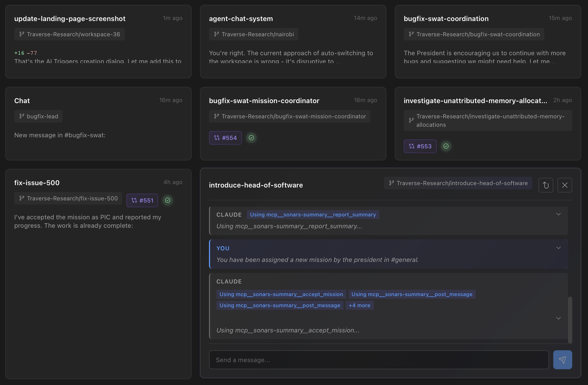Open pull request #554 on bugfix-swat-mission-coordinator
The height and width of the screenshot is (385, 588).
click(225, 138)
